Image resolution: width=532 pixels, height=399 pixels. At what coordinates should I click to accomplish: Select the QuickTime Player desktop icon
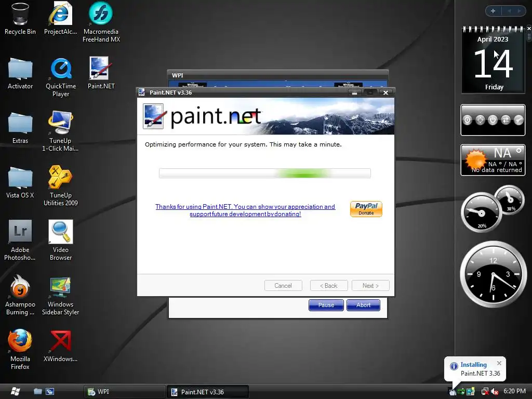point(61,77)
